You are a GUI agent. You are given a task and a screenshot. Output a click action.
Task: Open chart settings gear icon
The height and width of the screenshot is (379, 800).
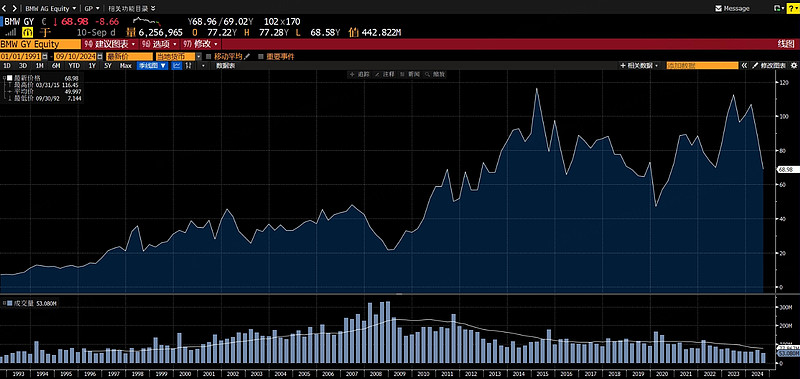coord(794,65)
